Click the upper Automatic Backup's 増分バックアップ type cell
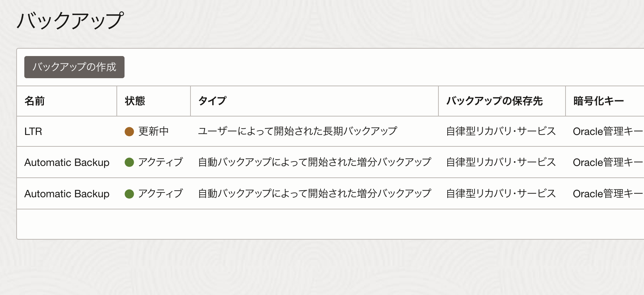This screenshot has width=644, height=295. (x=314, y=162)
